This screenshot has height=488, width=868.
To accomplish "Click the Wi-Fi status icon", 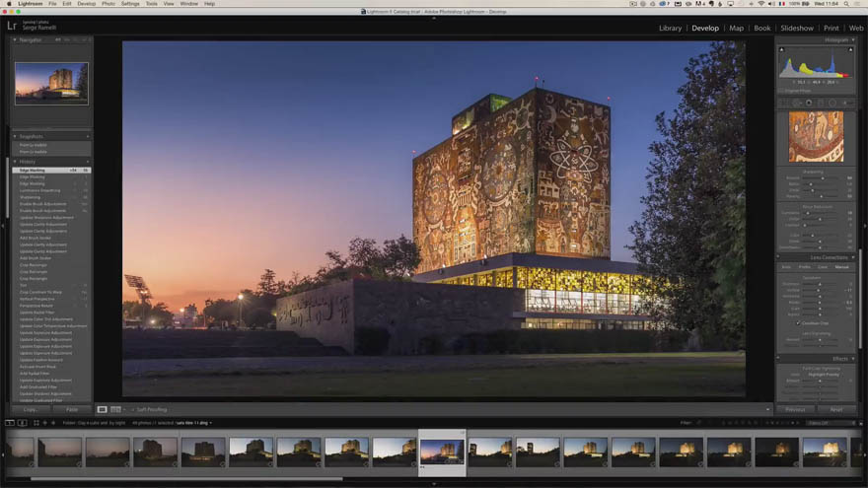I will tap(761, 3).
